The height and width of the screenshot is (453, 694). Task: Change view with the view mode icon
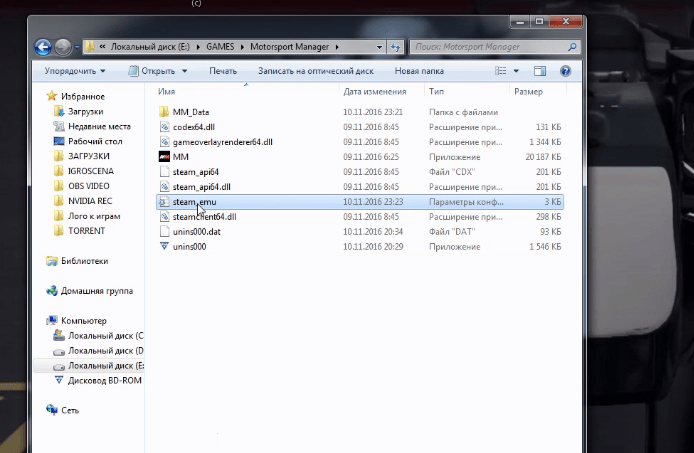[x=501, y=71]
